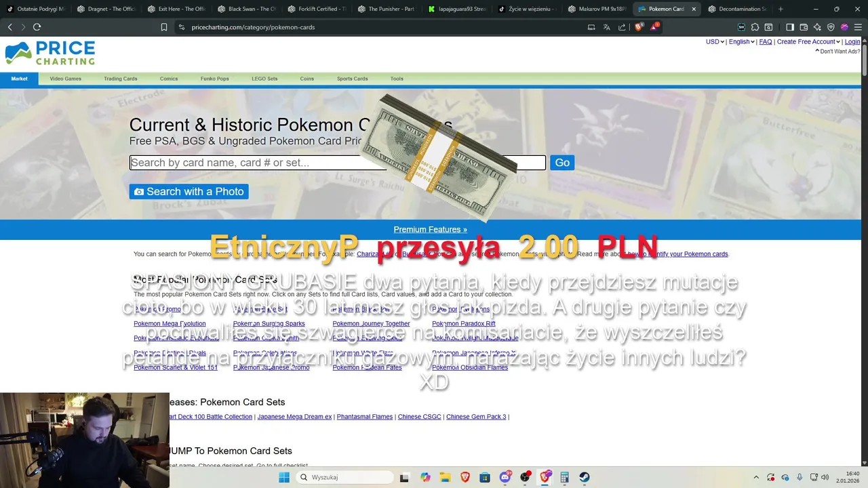This screenshot has width=868, height=488.
Task: Expand the English language dropdown
Action: pyautogui.click(x=742, y=41)
